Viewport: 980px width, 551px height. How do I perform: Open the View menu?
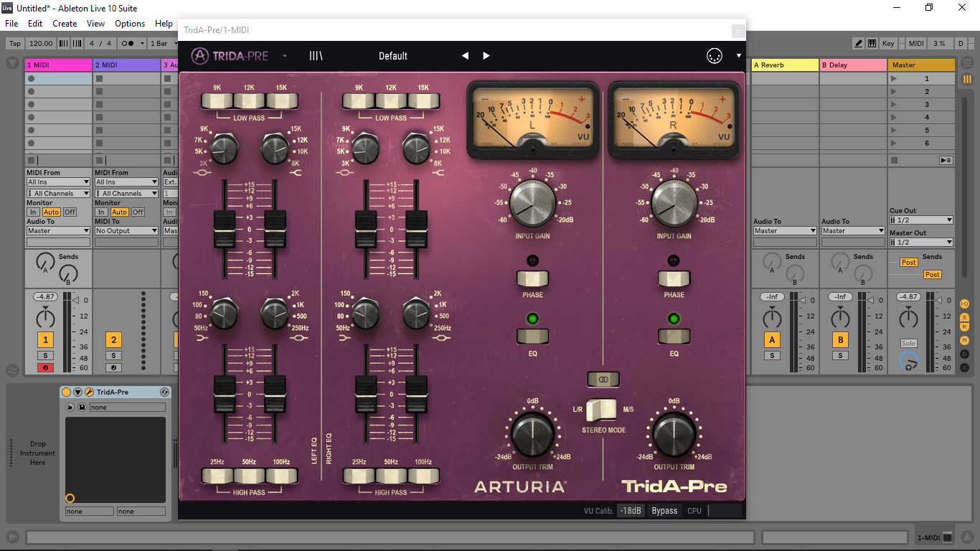[95, 24]
